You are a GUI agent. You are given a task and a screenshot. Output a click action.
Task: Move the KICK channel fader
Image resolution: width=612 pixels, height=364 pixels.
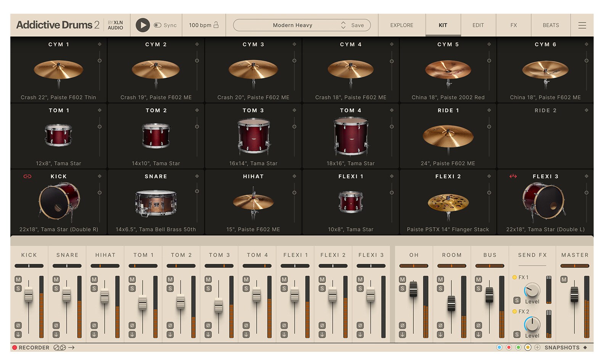pos(29,295)
